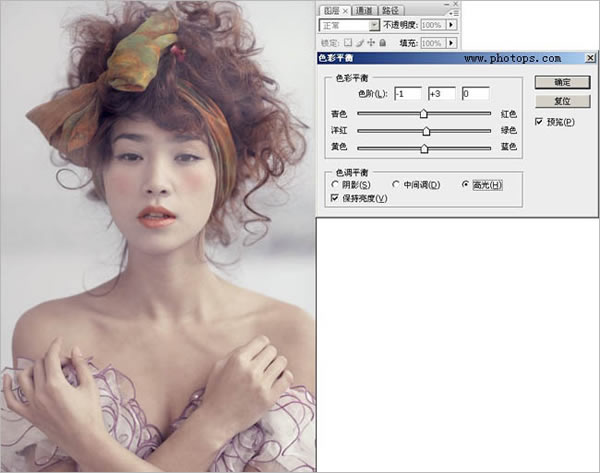Image resolution: width=600 pixels, height=473 pixels.
Task: Expand the 不透明度 opacity slider arrow
Action: tap(451, 24)
